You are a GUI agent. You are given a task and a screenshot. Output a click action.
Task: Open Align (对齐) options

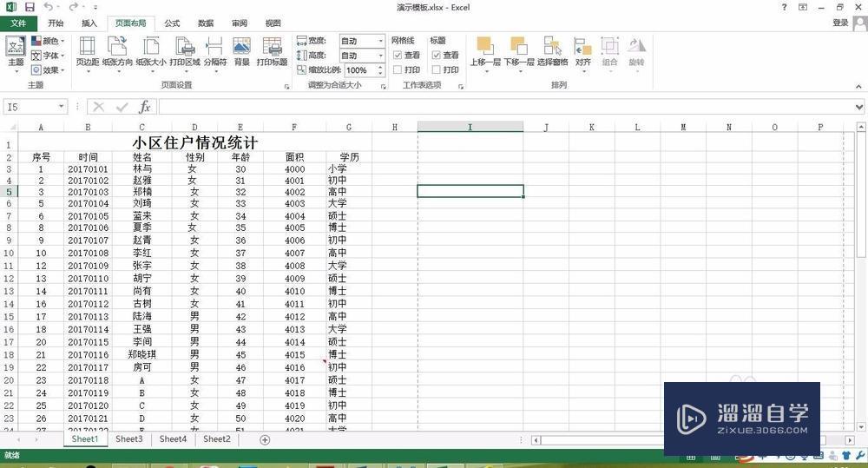[583, 53]
